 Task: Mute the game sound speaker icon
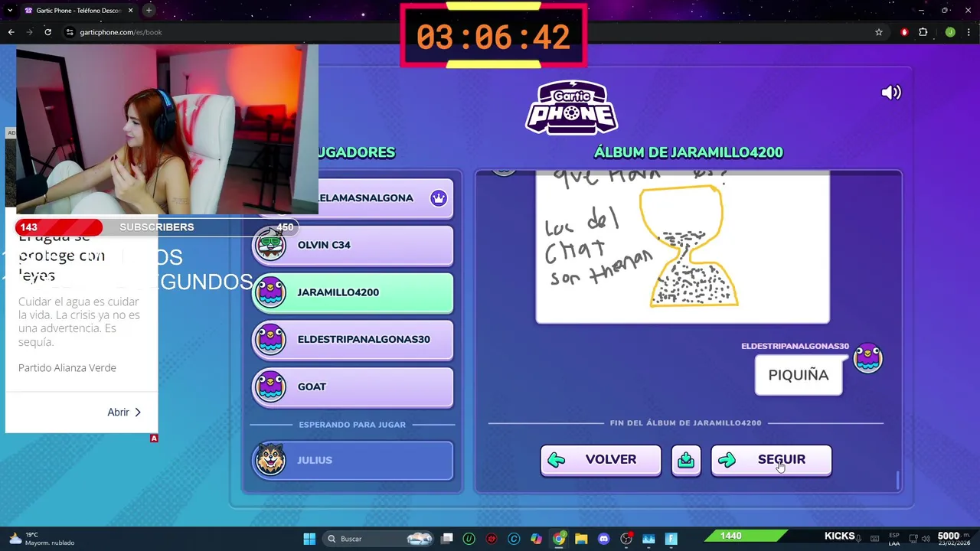tap(891, 93)
